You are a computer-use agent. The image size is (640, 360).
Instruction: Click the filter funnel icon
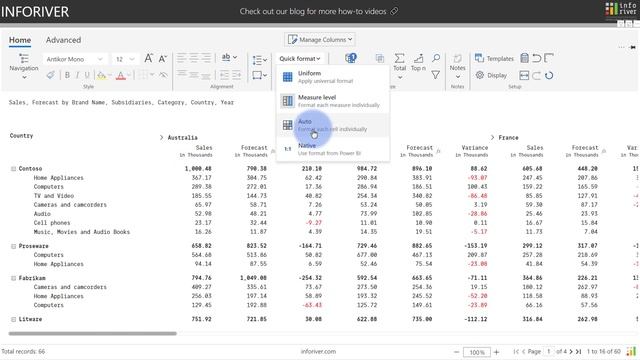[436, 75]
